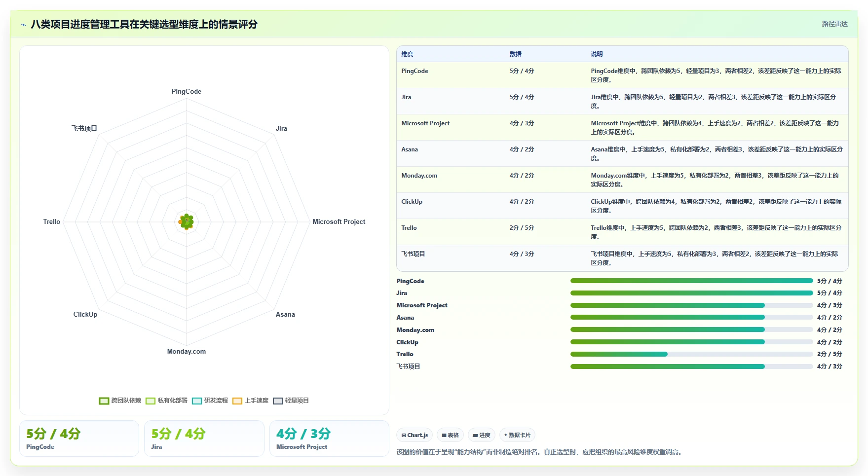Toggle the 跨团队依赖 legend series

click(x=120, y=401)
